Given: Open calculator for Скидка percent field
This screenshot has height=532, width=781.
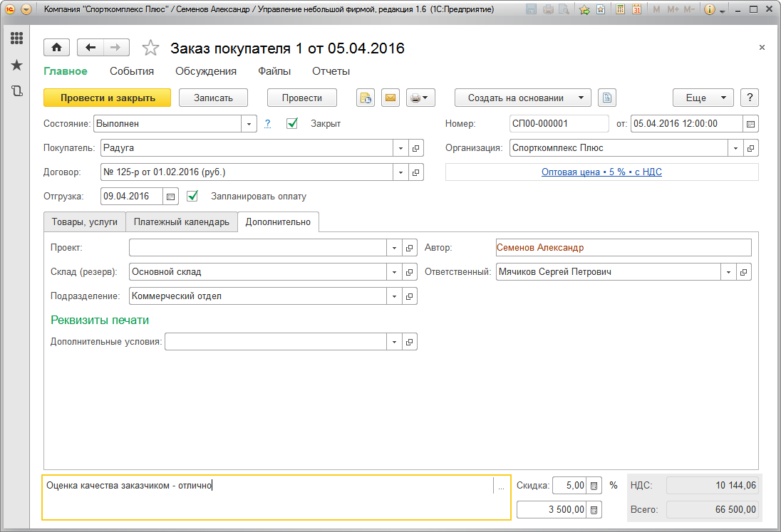Looking at the screenshot, I should (594, 486).
